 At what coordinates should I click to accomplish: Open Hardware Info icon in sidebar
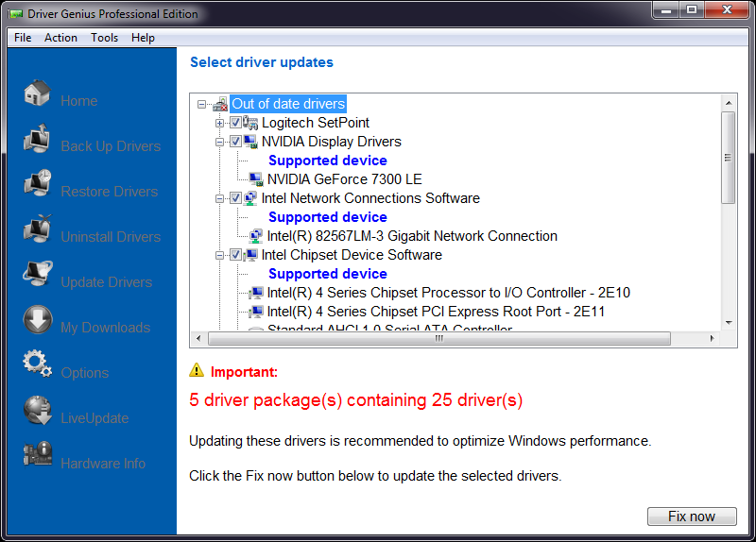click(37, 456)
